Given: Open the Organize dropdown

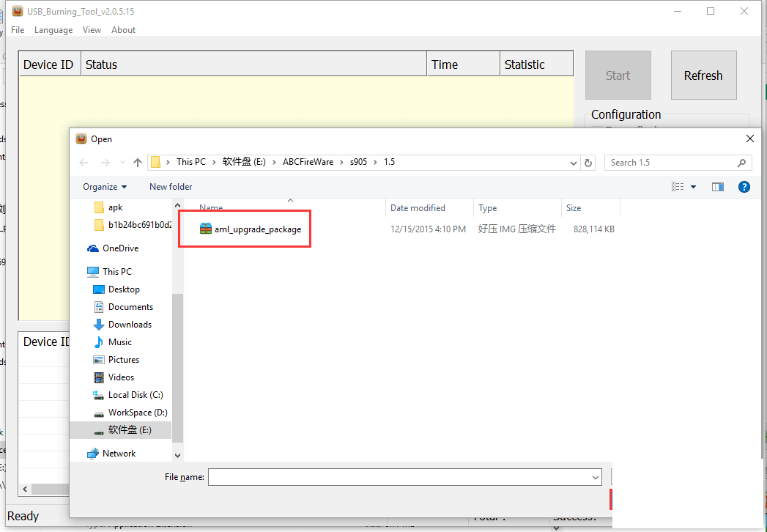Looking at the screenshot, I should (105, 186).
